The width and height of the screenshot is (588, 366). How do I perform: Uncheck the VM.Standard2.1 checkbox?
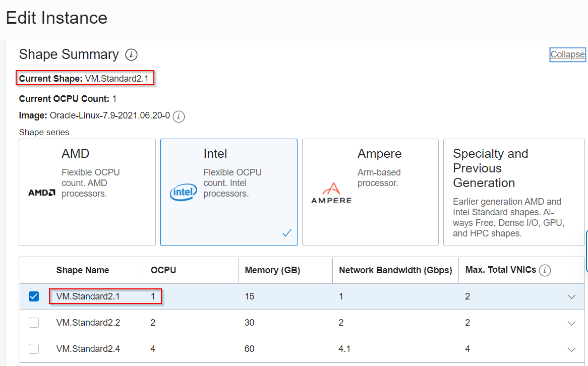pyautogui.click(x=34, y=296)
